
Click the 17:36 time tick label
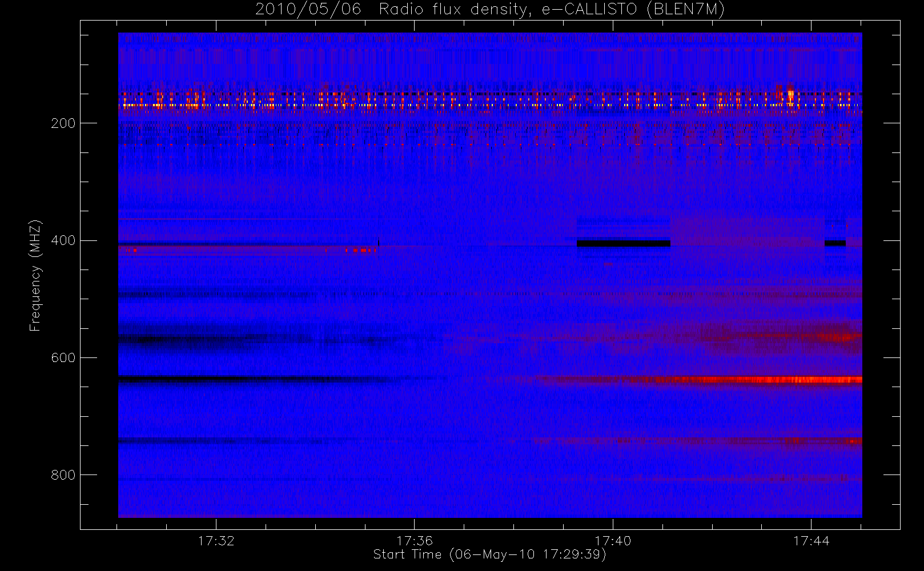414,541
